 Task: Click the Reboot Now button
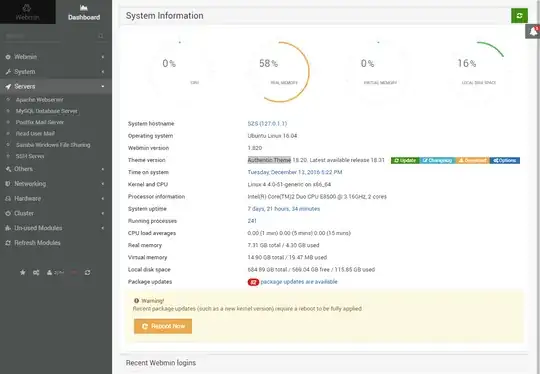coord(163,326)
